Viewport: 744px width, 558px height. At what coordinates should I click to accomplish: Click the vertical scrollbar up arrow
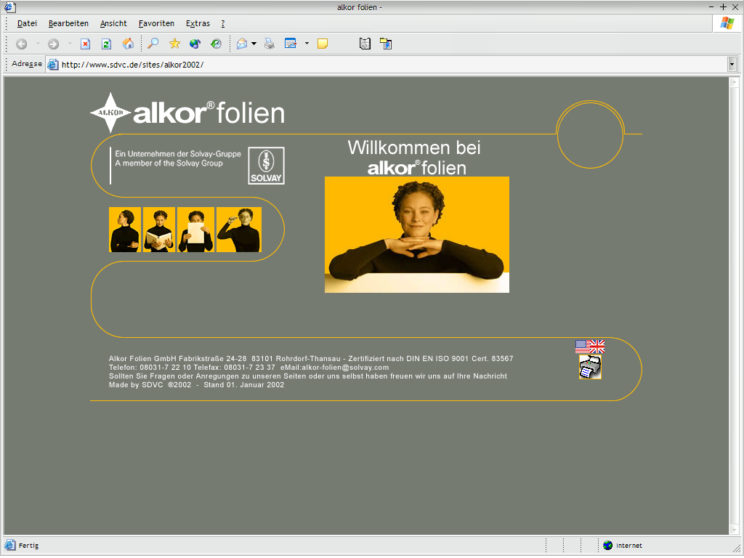tap(734, 82)
